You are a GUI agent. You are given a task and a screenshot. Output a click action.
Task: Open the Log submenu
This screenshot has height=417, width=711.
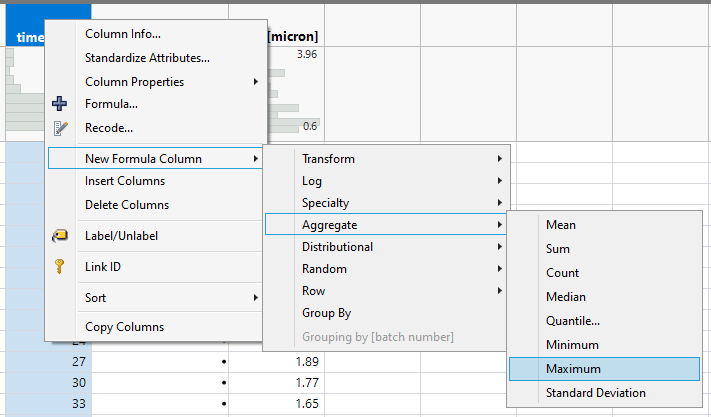[x=385, y=181]
